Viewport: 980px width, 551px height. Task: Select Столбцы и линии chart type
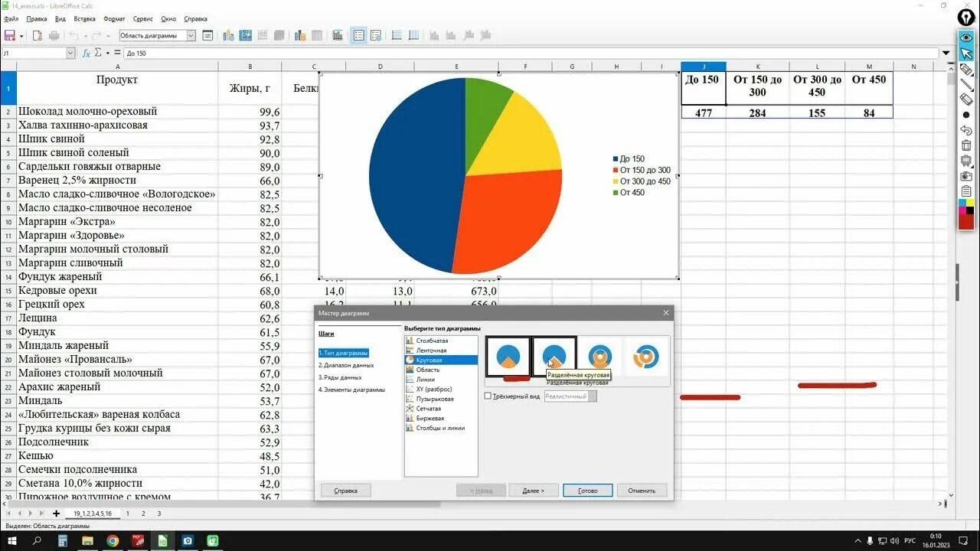coord(441,428)
